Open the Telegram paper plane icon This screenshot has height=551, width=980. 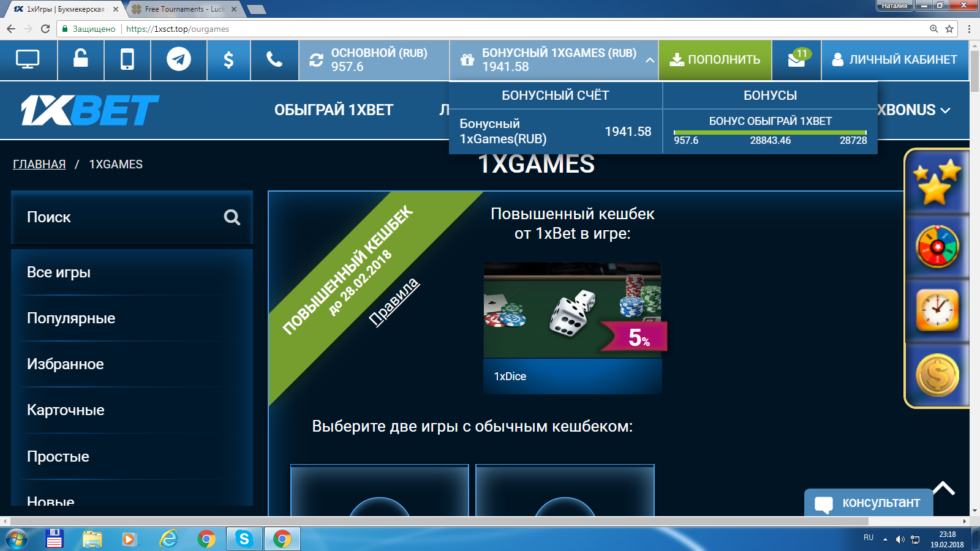[179, 59]
